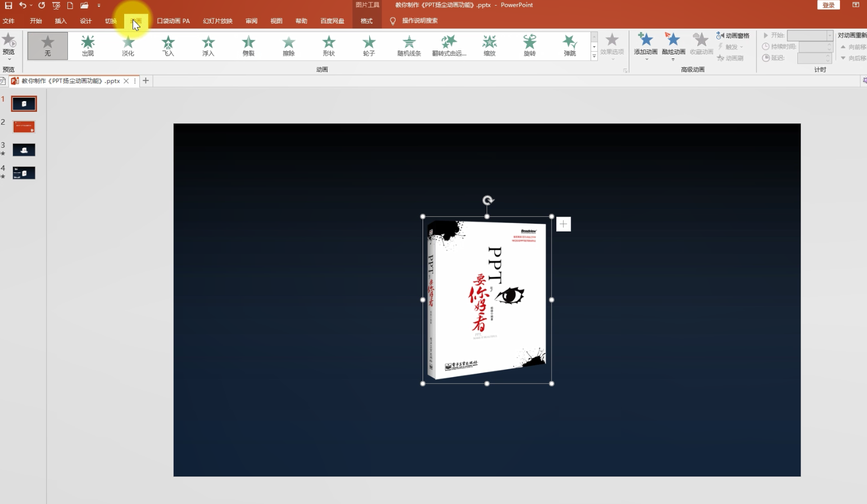Image resolution: width=867 pixels, height=504 pixels.
Task: Apply the 翻转式由远 grow-and-turn animation
Action: 449,46
